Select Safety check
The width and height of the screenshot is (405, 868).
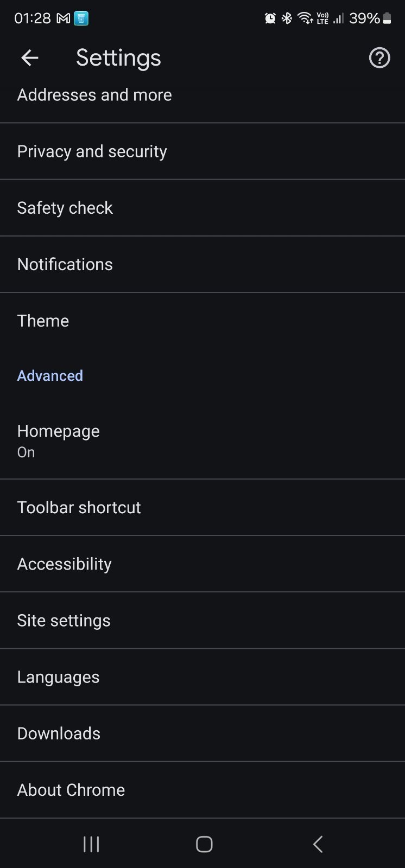(65, 208)
